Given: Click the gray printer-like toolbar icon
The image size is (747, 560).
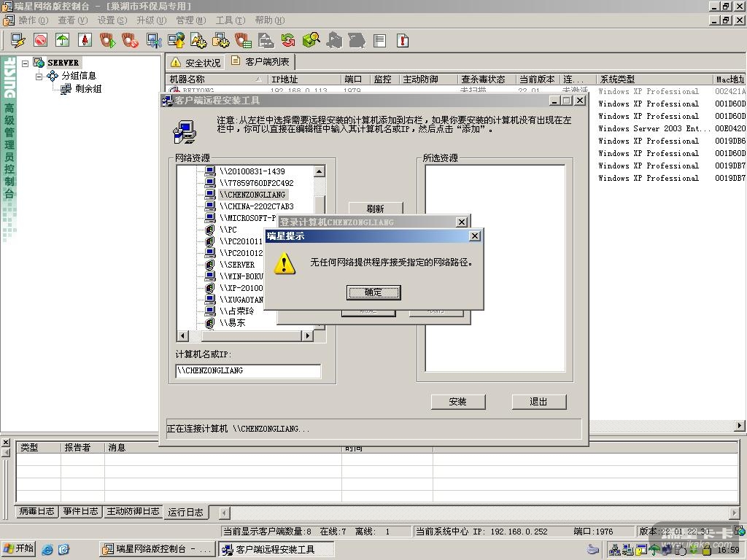Looking at the screenshot, I should (x=266, y=41).
